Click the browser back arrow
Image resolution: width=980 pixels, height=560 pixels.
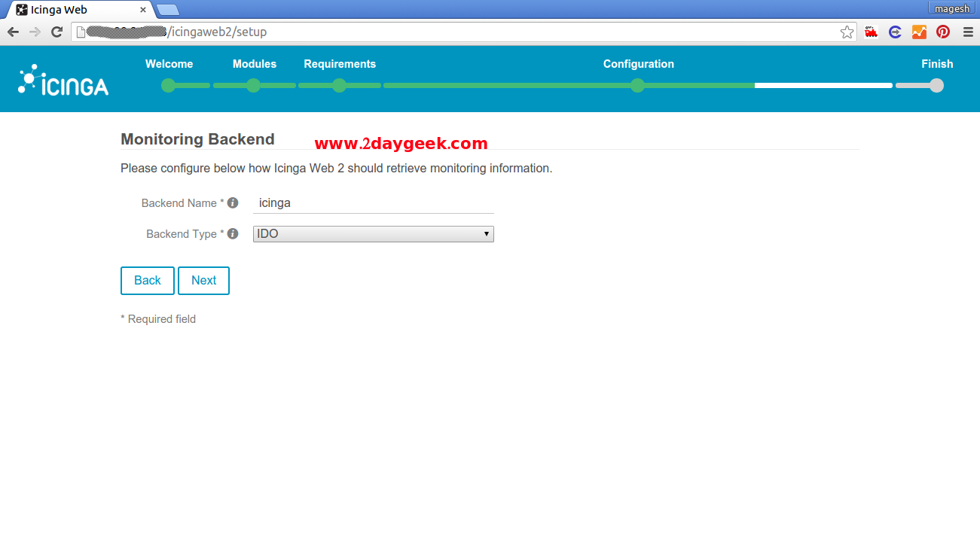[x=13, y=32]
